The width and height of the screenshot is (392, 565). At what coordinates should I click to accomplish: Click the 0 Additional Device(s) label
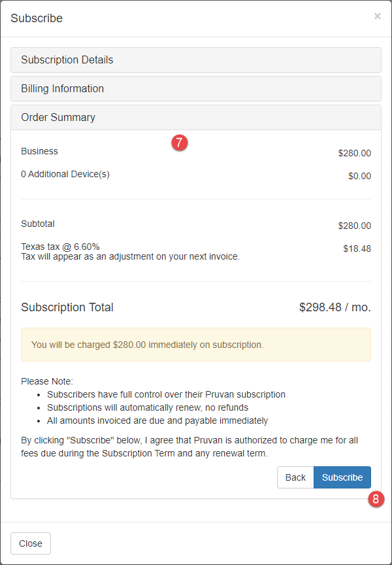65,174
